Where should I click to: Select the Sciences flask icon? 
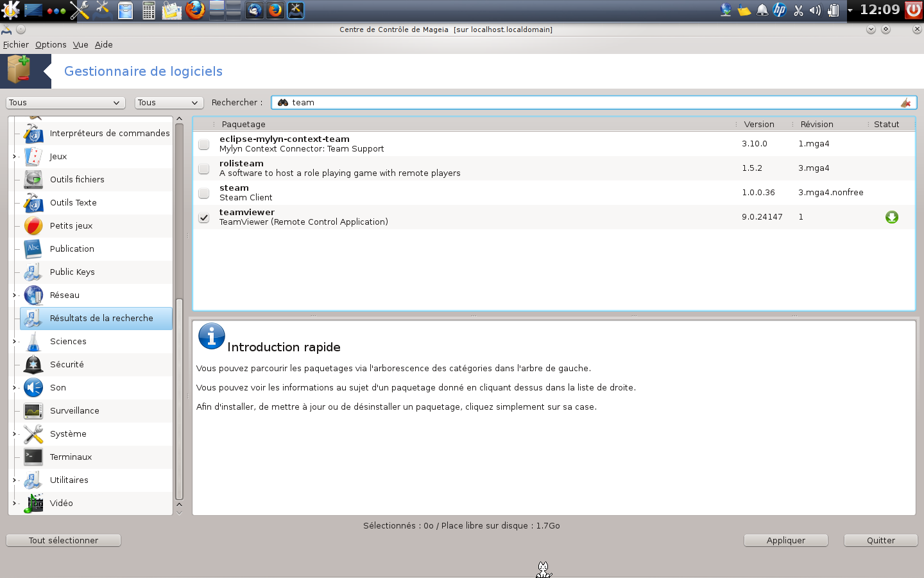click(x=33, y=341)
